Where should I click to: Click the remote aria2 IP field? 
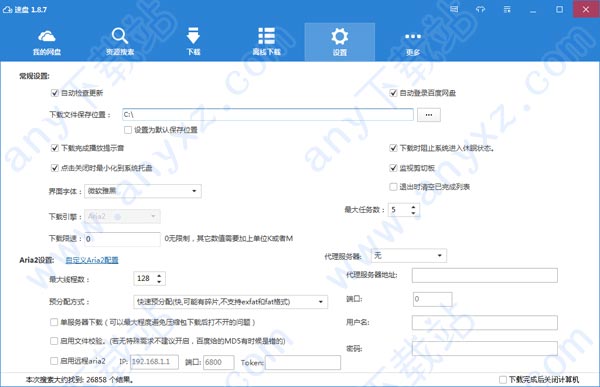(154, 362)
